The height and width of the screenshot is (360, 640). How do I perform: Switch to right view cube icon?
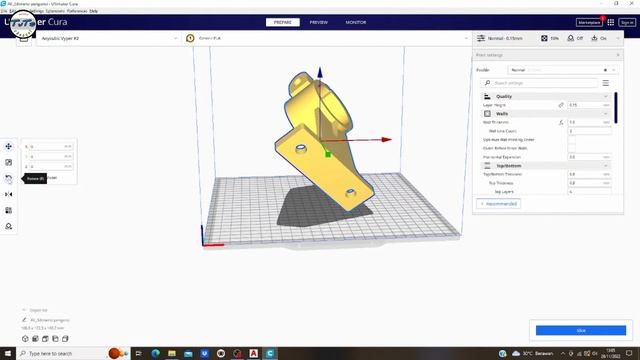(x=65, y=339)
